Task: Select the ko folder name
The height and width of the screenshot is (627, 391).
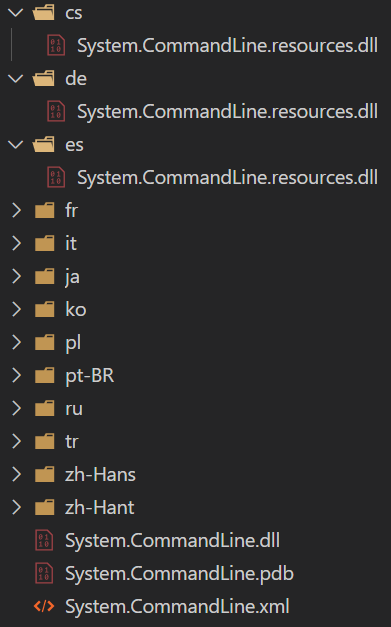Action: (x=76, y=309)
